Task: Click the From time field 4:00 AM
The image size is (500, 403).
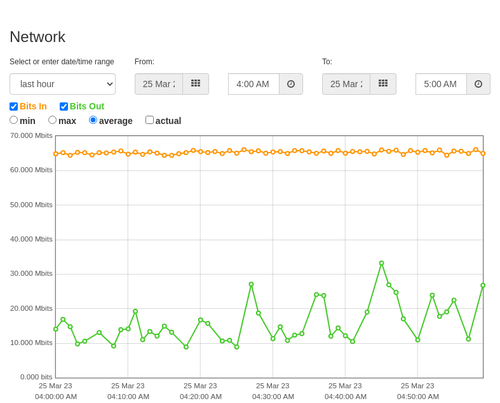Action: point(254,84)
